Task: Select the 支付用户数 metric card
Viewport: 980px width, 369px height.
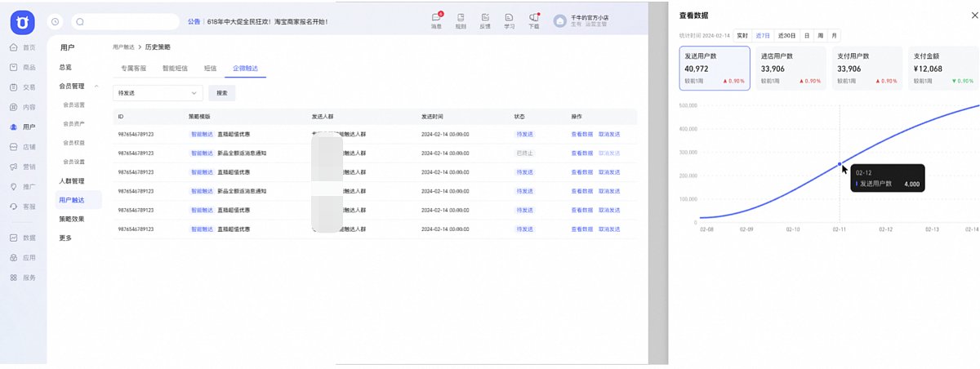Action: click(x=867, y=68)
